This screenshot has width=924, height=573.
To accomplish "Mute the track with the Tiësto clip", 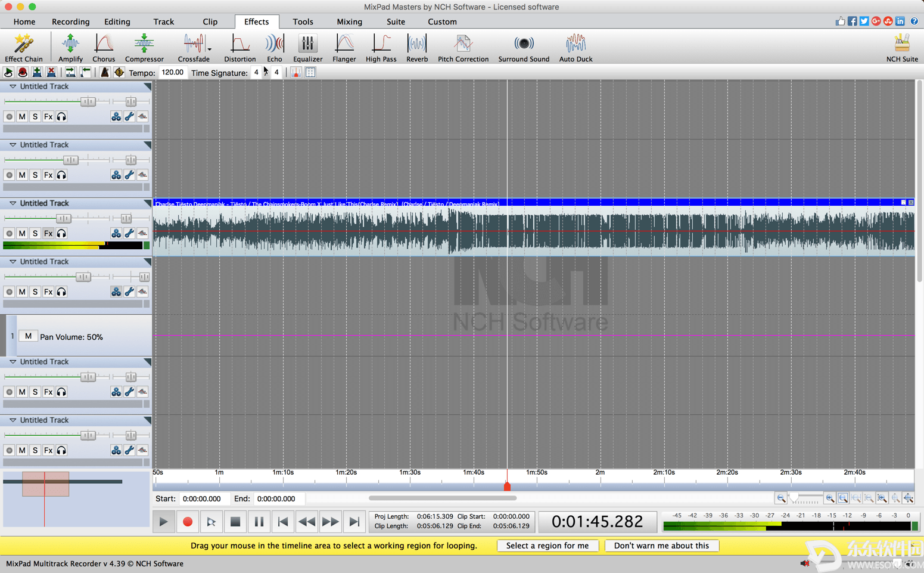I will click(22, 234).
